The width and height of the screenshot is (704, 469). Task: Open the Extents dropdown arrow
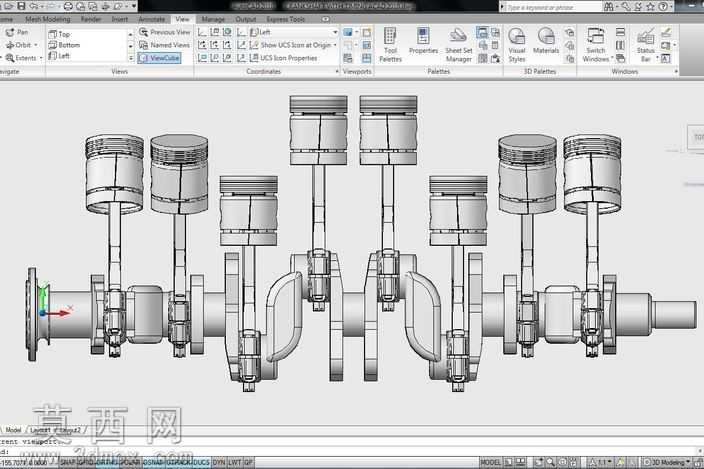tap(41, 58)
